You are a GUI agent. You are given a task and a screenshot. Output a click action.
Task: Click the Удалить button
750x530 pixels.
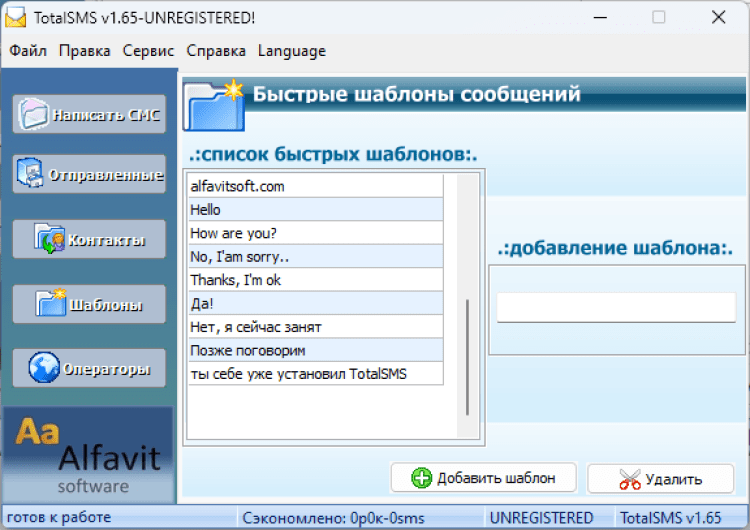[x=661, y=478]
